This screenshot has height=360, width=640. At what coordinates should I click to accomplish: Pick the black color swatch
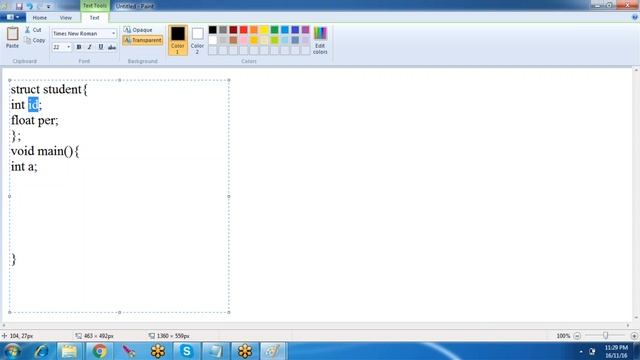click(x=213, y=30)
